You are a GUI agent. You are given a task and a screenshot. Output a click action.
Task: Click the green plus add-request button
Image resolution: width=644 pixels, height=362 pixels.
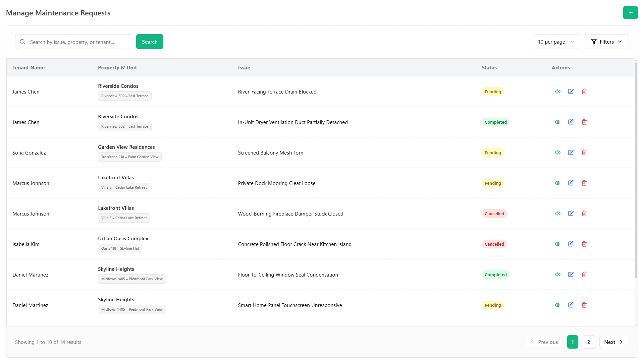coord(630,13)
